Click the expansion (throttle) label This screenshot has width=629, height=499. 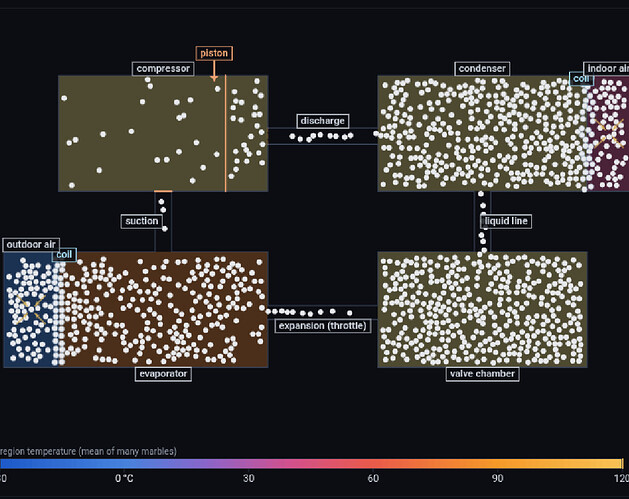coord(323,326)
